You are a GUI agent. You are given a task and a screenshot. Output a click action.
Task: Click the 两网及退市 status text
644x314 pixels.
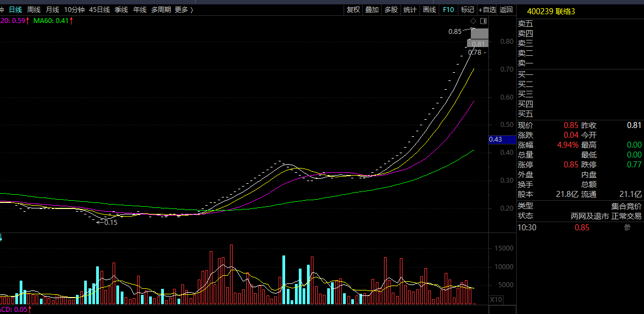(x=590, y=216)
